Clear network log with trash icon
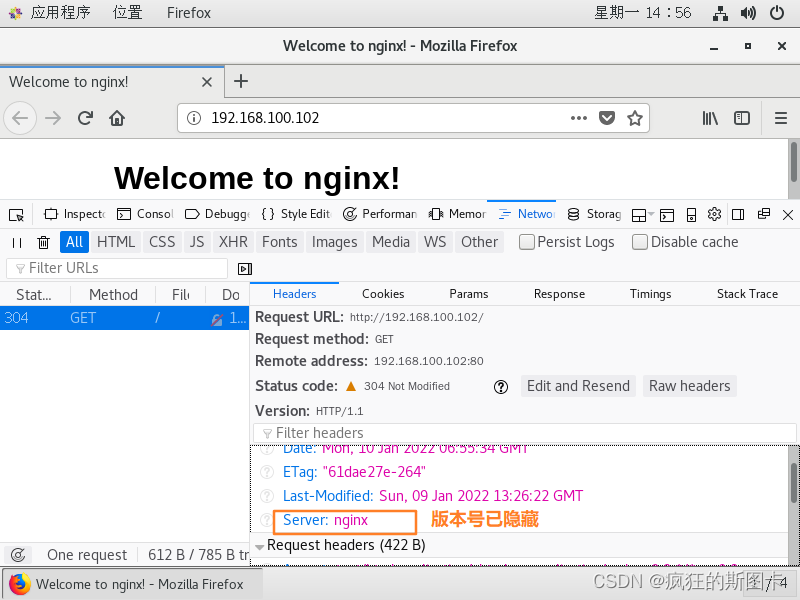Screen dimensions: 800x600 tap(43, 242)
